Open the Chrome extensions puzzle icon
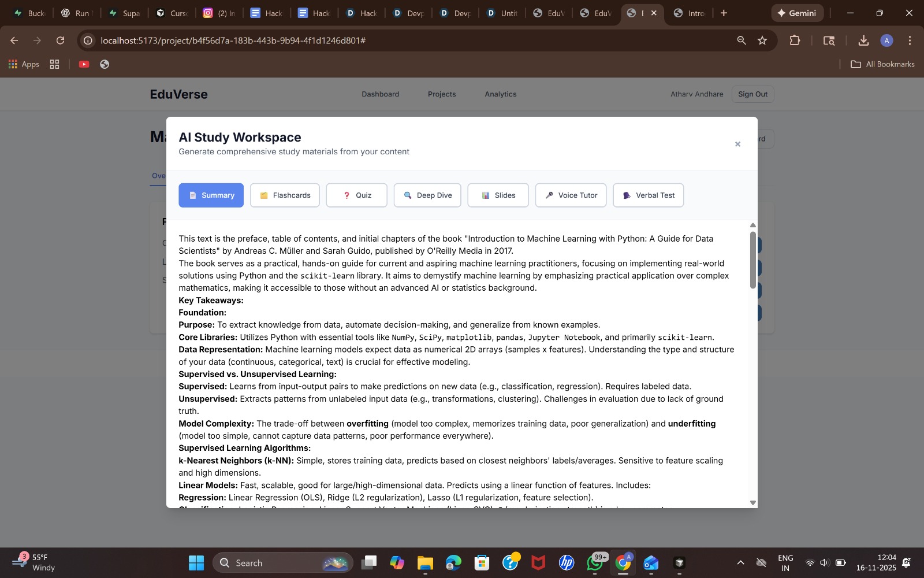The width and height of the screenshot is (924, 578). tap(795, 40)
